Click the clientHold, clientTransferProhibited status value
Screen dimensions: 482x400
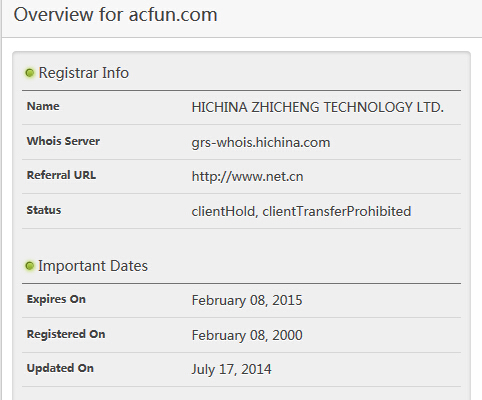pyautogui.click(x=301, y=211)
